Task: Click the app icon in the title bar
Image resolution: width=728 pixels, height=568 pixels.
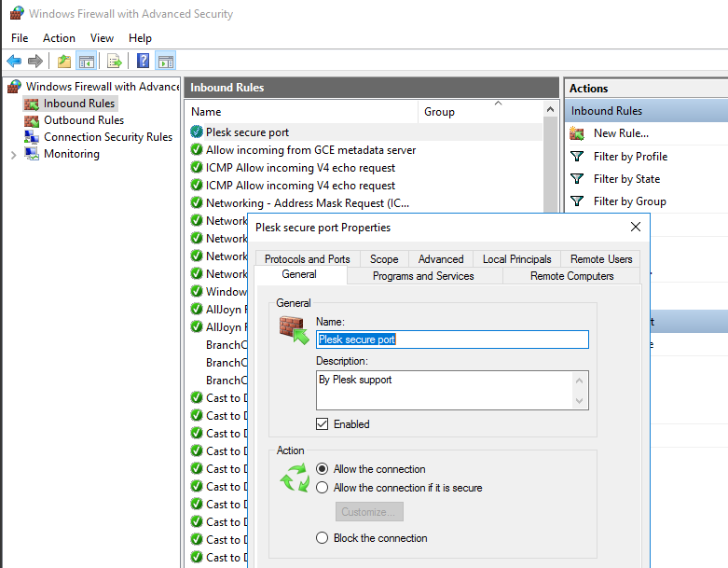Action: pos(17,13)
